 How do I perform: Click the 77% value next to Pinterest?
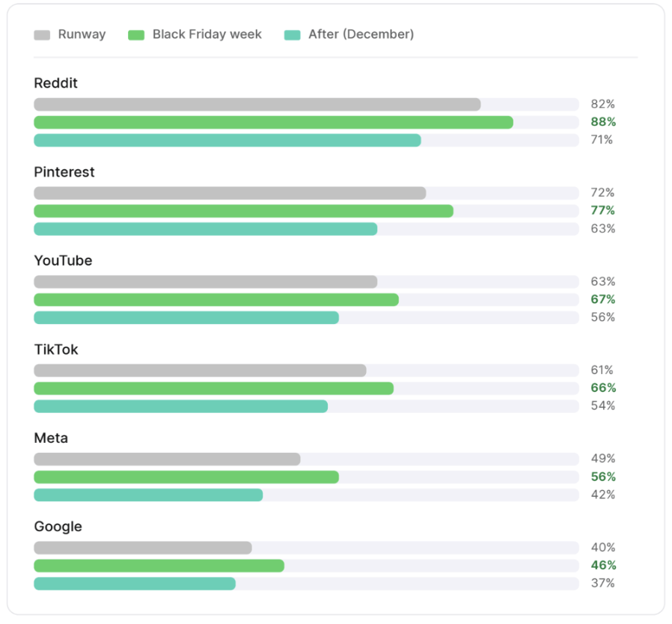click(602, 210)
